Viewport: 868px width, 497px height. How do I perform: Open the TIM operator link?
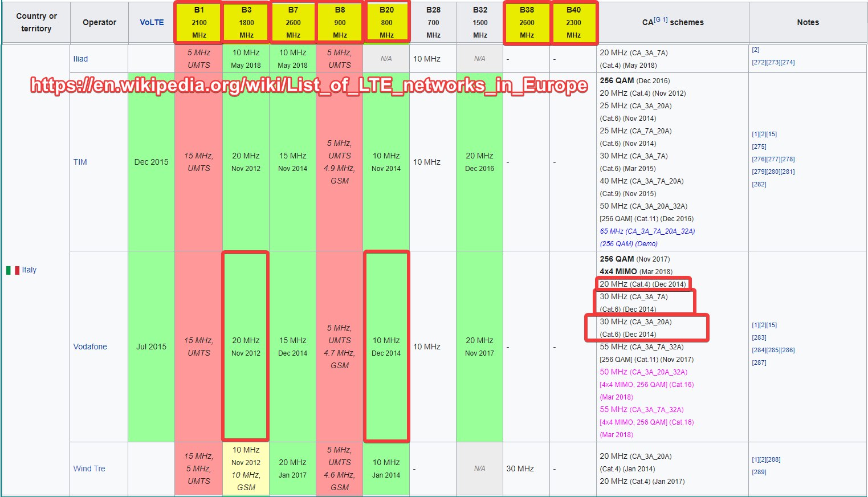[80, 162]
